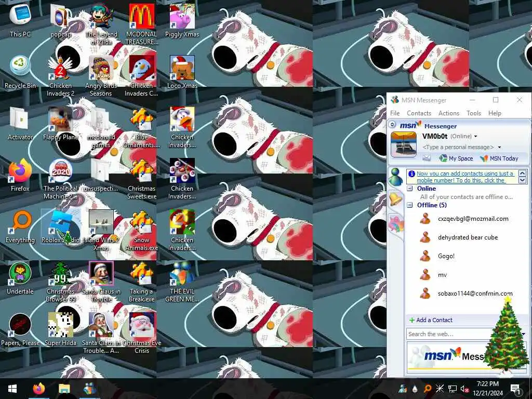532x399 pixels.
Task: Open the Actions menu
Action: 448,113
